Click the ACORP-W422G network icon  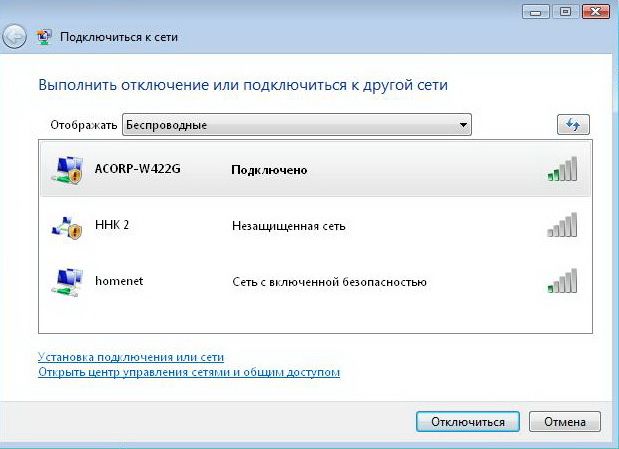[x=68, y=170]
